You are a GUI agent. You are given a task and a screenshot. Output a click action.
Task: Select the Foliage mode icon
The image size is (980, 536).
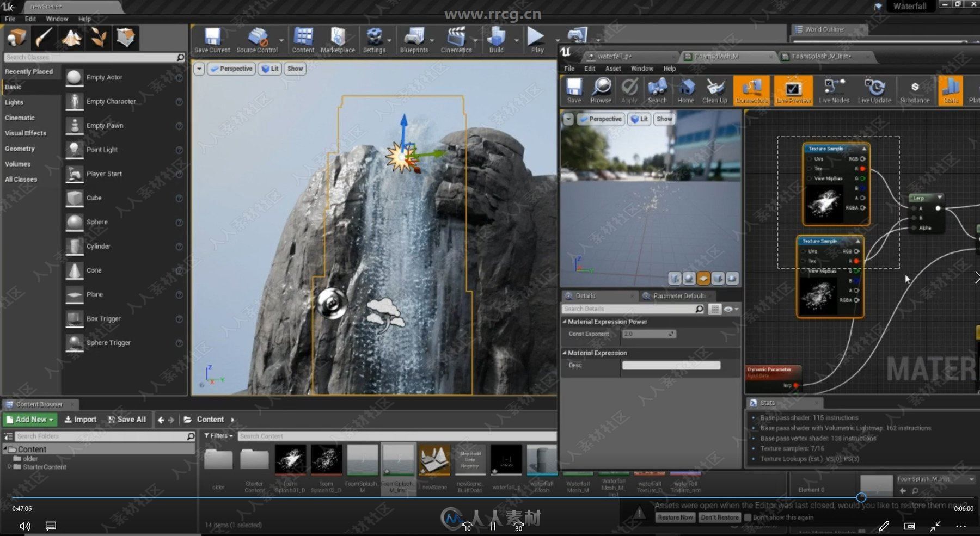[x=99, y=38]
